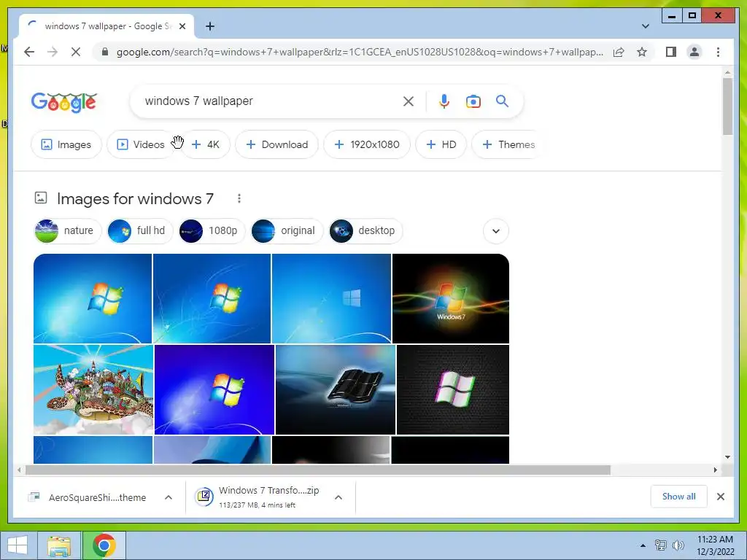Click the vertical page scrollbar thumb
Screen dimensions: 747x560
click(x=727, y=106)
